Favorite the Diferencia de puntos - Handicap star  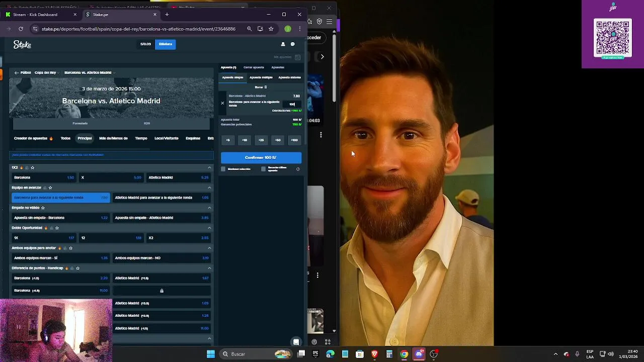pyautogui.click(x=77, y=268)
